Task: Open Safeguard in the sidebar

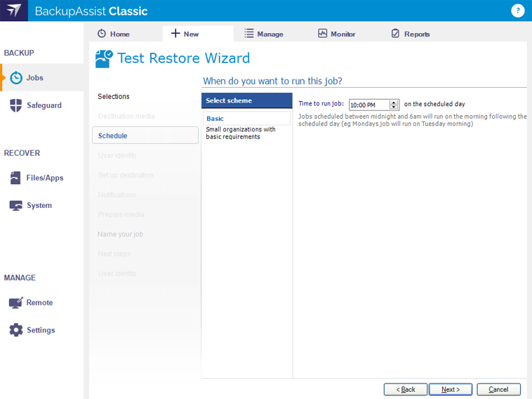Action: coord(41,105)
